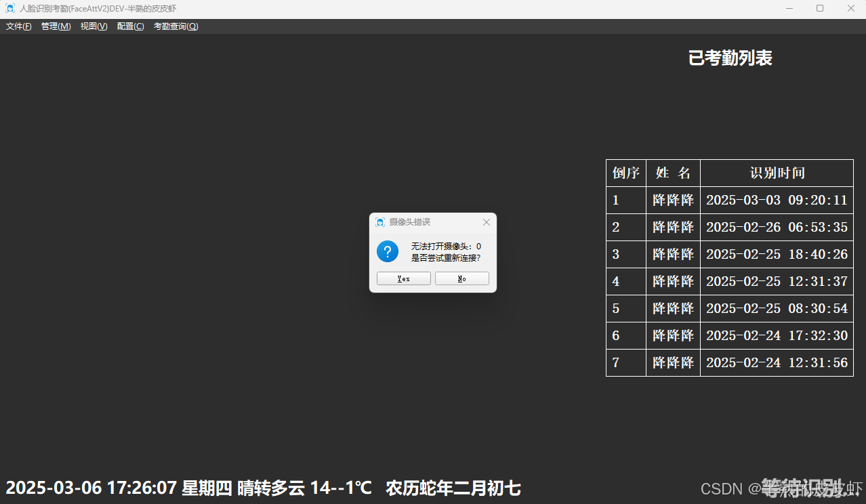Click row number 6 cell
Screen dimensions: 866x504
tap(626, 335)
